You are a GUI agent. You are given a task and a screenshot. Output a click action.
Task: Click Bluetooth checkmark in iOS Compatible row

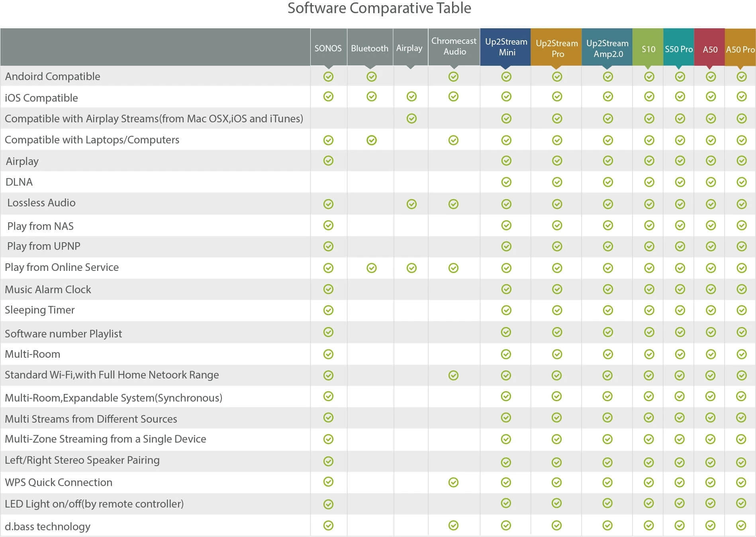pos(371,96)
